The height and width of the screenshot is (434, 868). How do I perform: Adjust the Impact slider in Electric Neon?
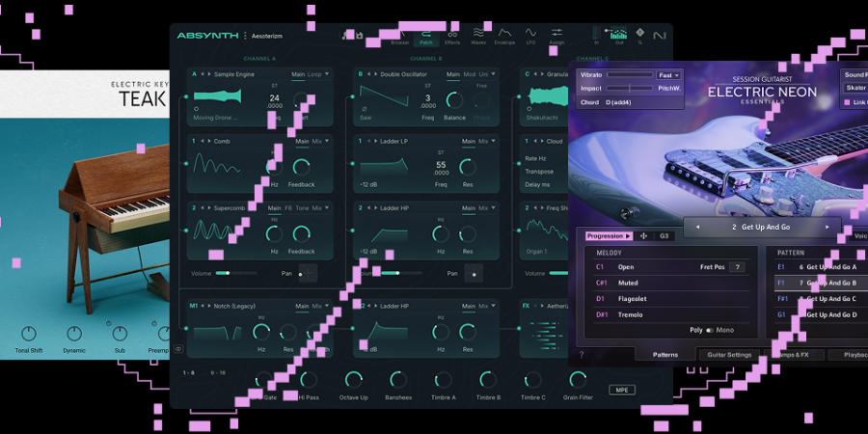630,88
